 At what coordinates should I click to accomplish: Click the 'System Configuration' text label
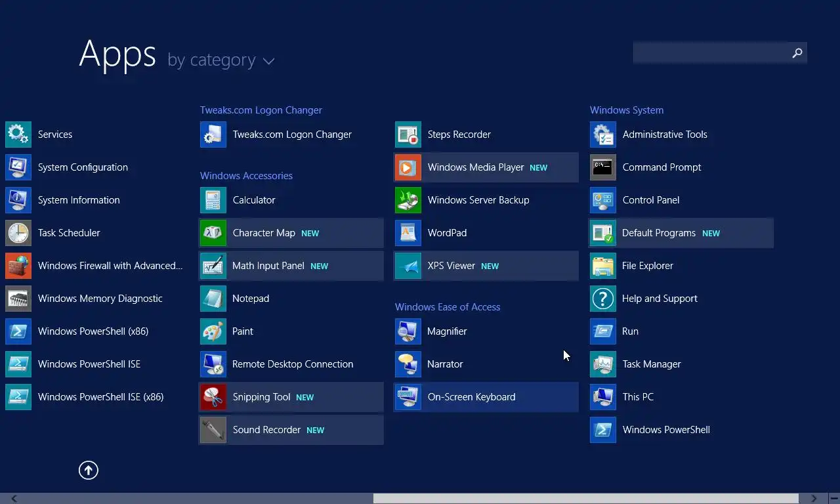83,167
